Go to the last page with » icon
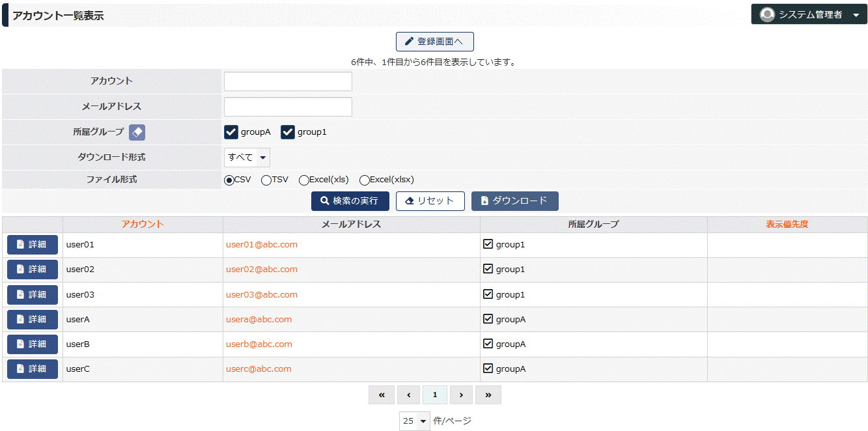The image size is (868, 431). click(x=488, y=395)
